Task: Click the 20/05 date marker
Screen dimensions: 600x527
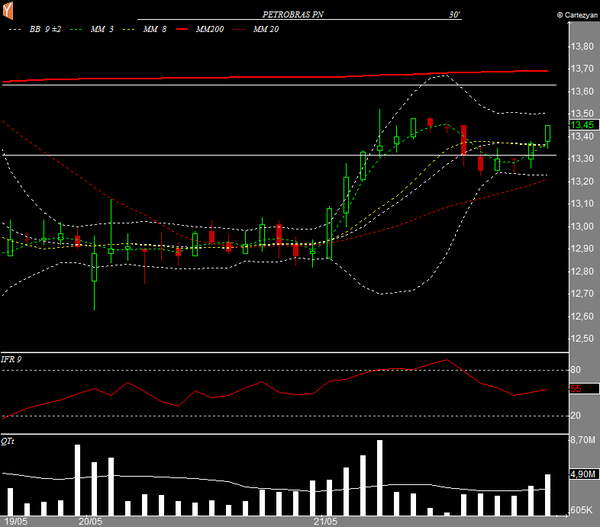Action: pos(91,521)
